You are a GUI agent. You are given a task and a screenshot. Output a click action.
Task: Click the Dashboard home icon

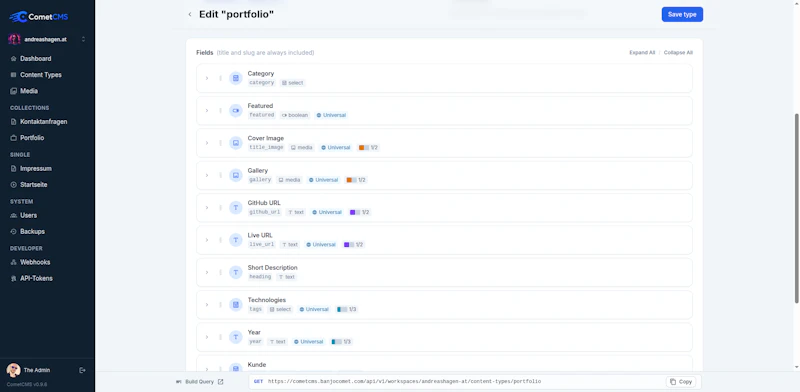point(13,59)
